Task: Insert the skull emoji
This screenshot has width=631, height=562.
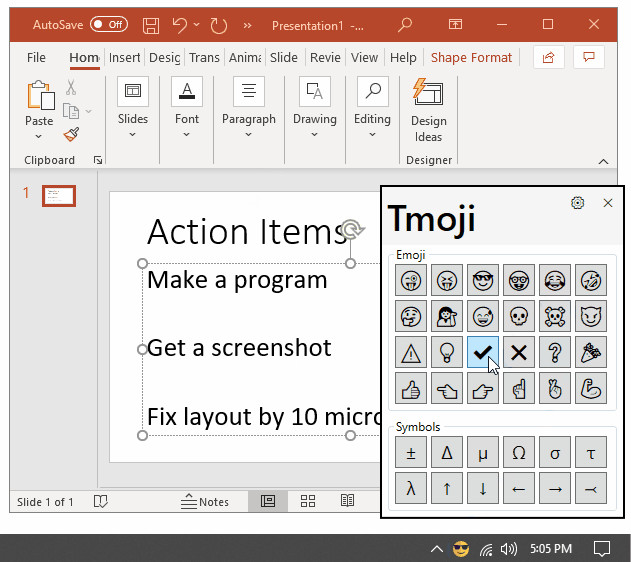Action: click(x=519, y=316)
